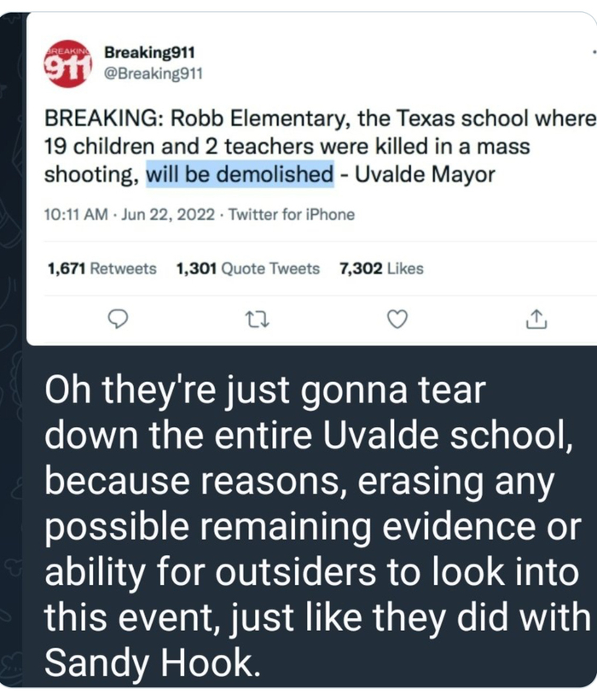View the 1,671 Retweets list
The height and width of the screenshot is (700, 597).
(x=101, y=269)
